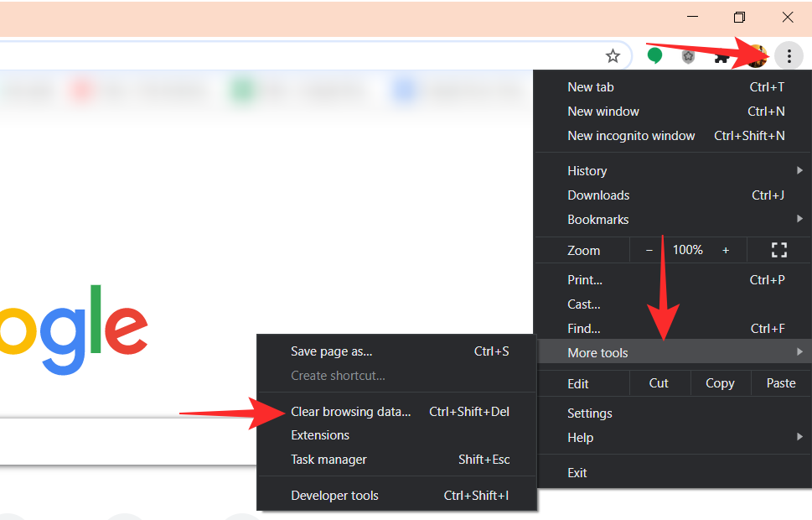
Task: Click the Cut button in Edit row
Action: [659, 383]
